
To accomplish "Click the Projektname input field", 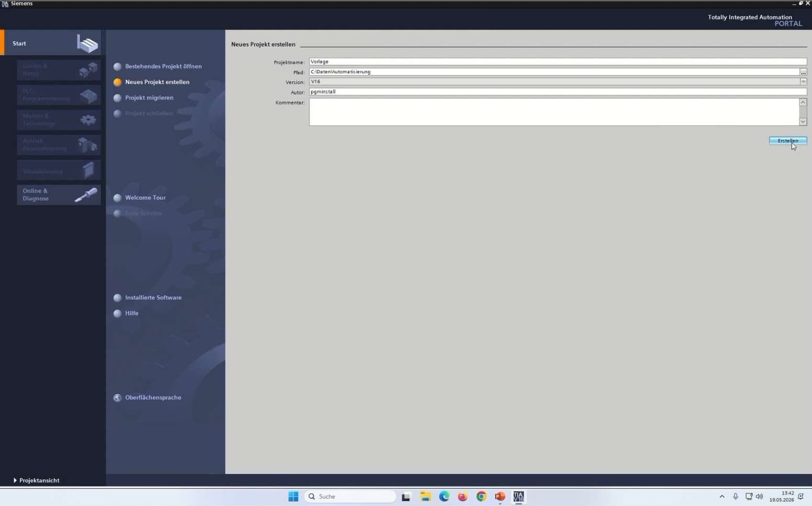I will pos(557,62).
